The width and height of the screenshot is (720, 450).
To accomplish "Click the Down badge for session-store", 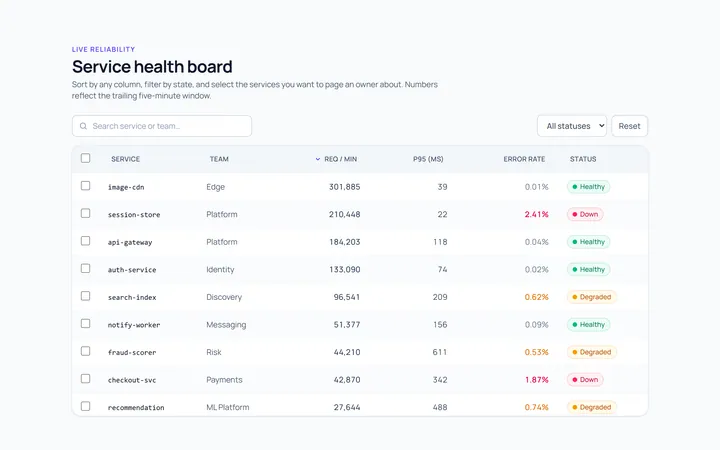I will [585, 214].
